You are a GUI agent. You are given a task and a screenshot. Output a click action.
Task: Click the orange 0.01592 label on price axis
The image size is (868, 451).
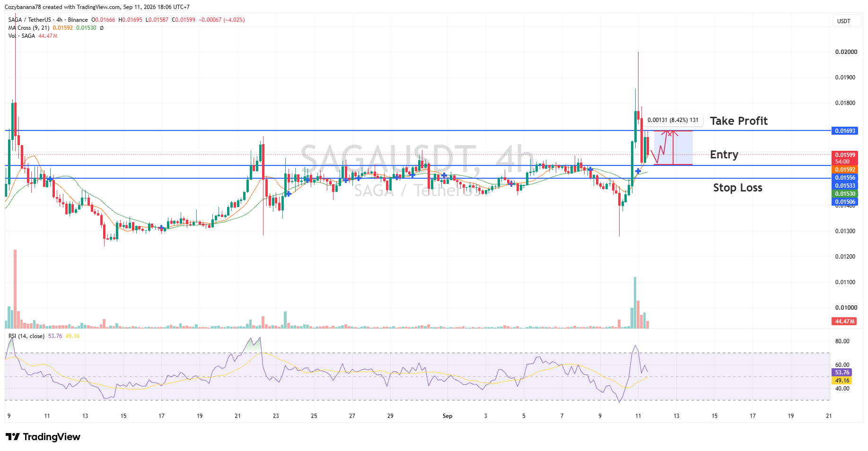click(845, 170)
